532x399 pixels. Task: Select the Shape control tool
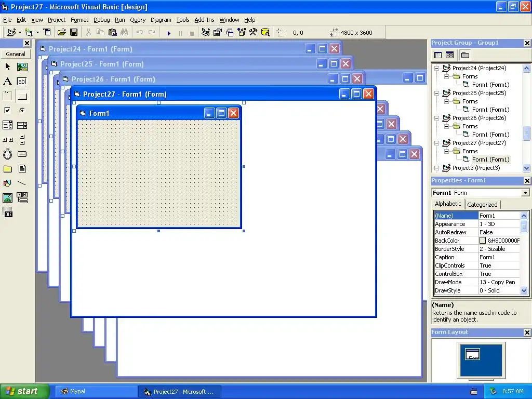click(x=7, y=183)
